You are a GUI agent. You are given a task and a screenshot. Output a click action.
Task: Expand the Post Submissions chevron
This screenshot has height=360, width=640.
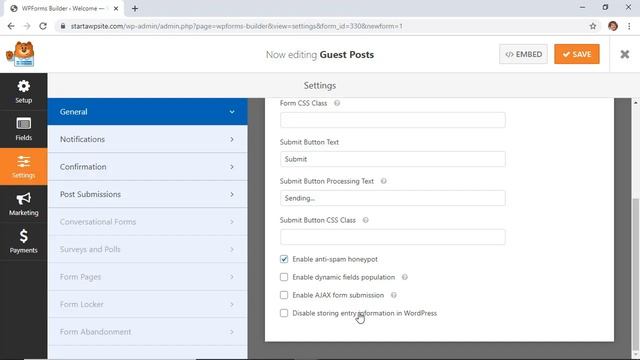click(x=232, y=194)
